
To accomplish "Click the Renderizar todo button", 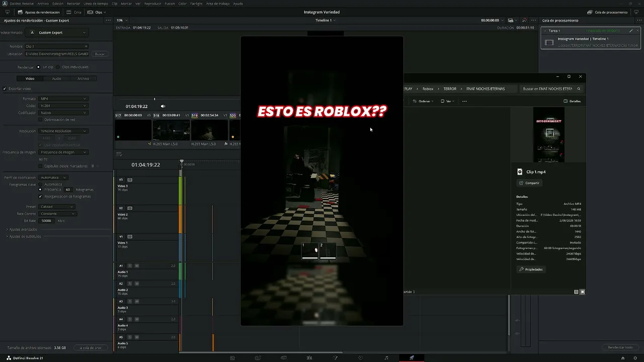I will point(620,347).
